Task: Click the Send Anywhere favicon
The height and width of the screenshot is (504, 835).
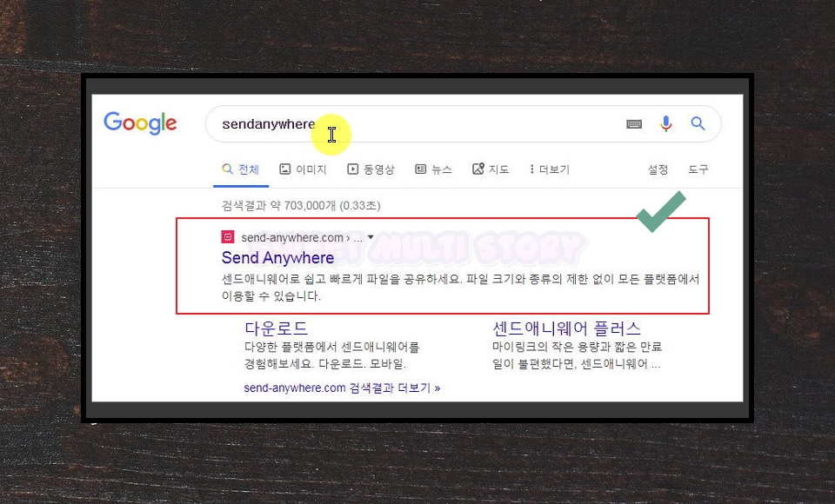Action: click(x=228, y=237)
